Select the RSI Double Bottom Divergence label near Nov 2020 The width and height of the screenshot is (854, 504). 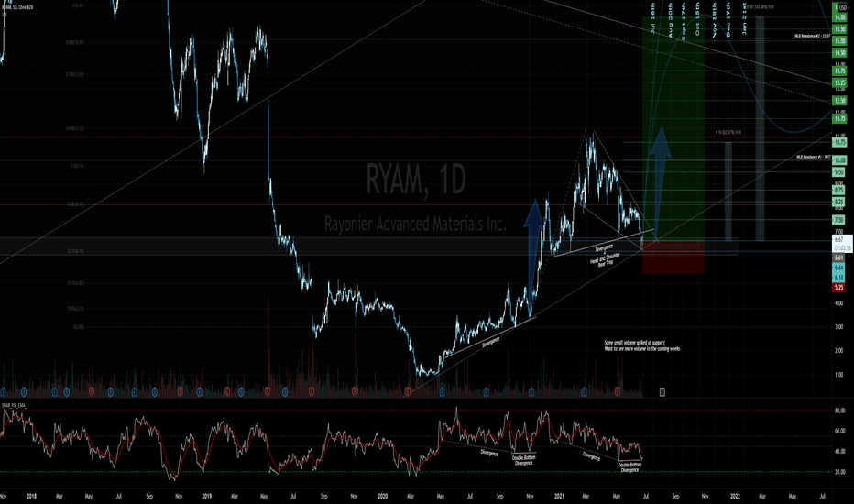tap(524, 460)
